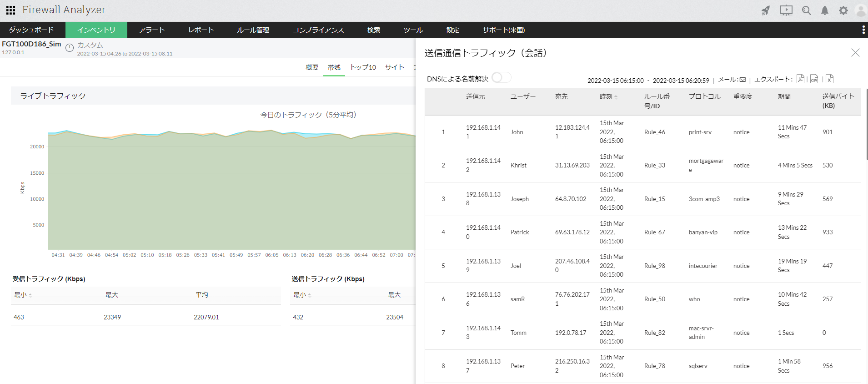Close the 送信通信トラフィック panel

pyautogui.click(x=855, y=53)
